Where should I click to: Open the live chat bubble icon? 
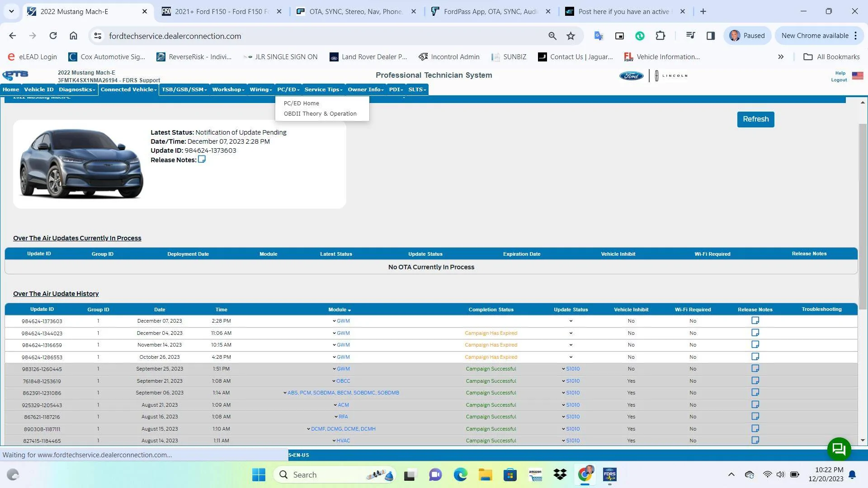point(839,449)
